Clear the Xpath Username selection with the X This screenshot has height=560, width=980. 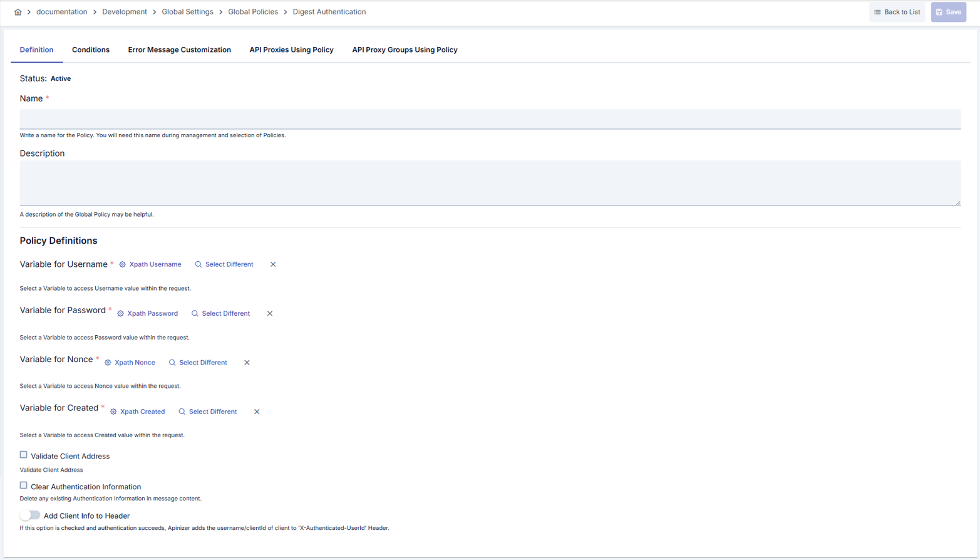(x=273, y=264)
